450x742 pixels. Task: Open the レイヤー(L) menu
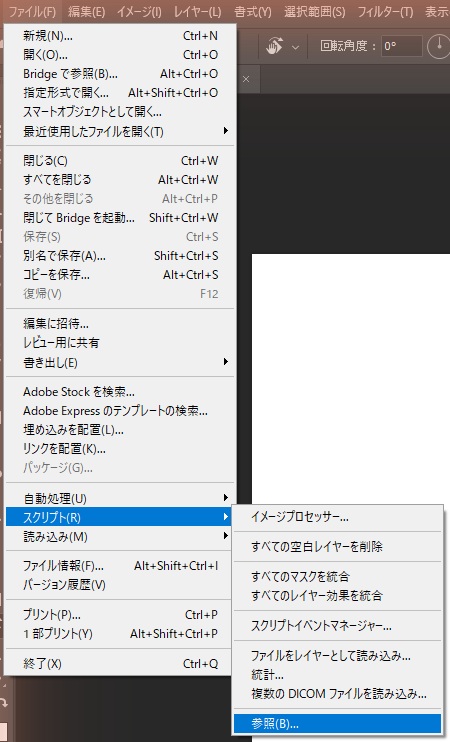[x=197, y=11]
